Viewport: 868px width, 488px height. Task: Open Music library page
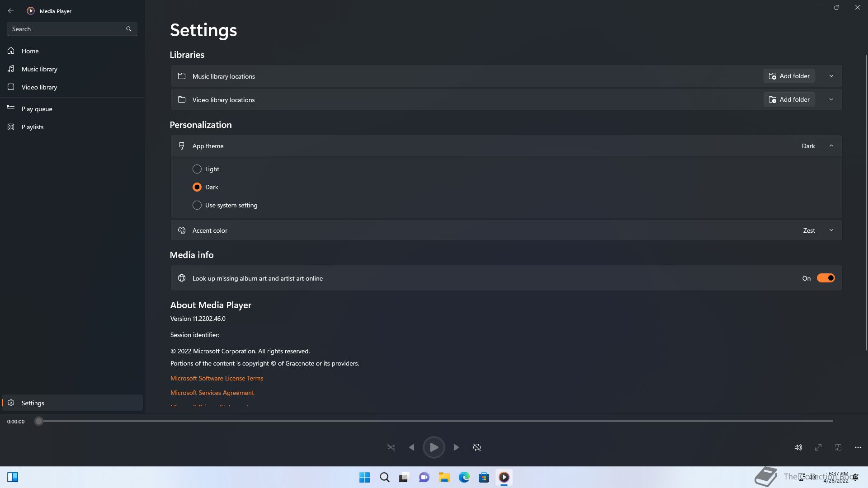click(72, 69)
